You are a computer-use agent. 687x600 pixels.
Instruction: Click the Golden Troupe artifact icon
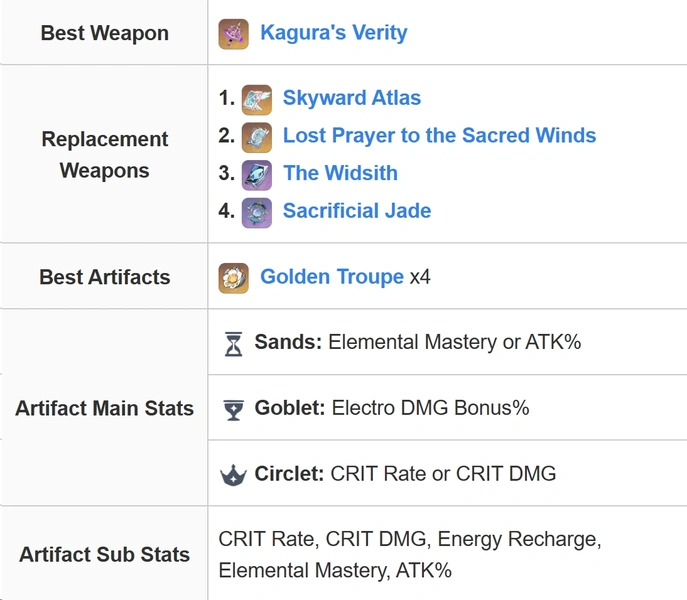234,278
